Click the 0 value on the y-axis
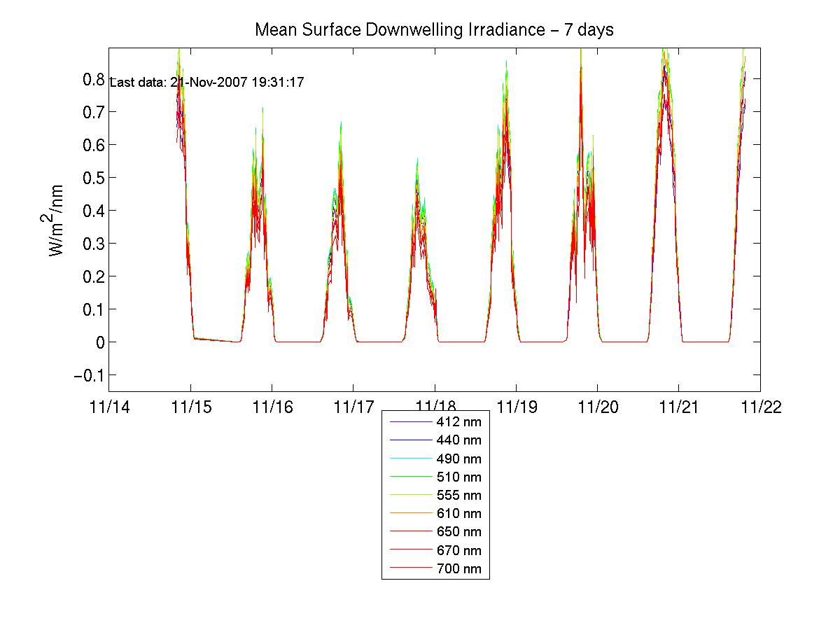 (96, 342)
